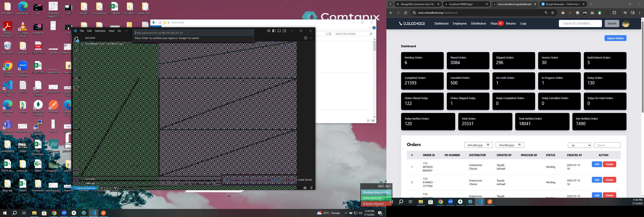Expand address dropdown in Downloads Explorer
The image size is (644, 217).
(326, 34)
